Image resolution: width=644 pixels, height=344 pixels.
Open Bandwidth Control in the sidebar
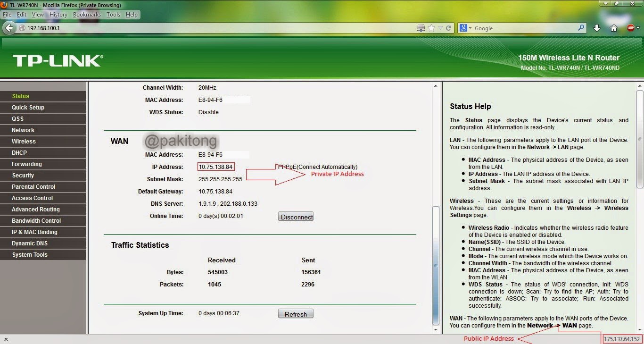coord(43,221)
